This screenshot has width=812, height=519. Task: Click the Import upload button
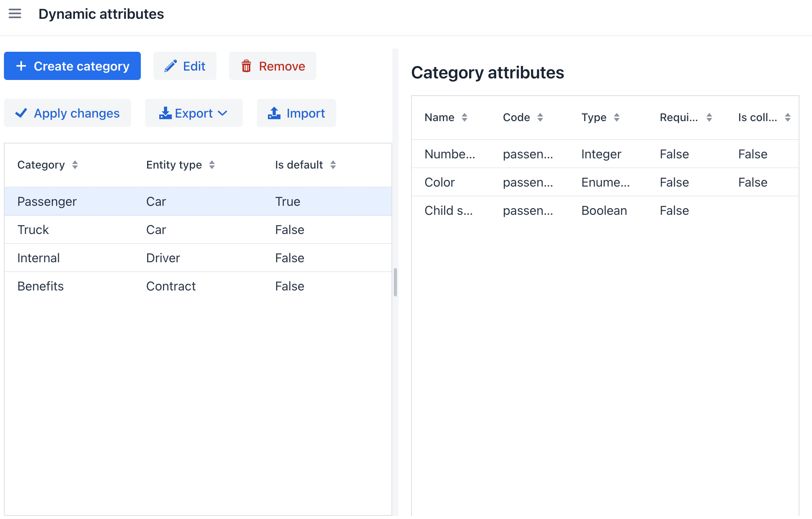[297, 113]
